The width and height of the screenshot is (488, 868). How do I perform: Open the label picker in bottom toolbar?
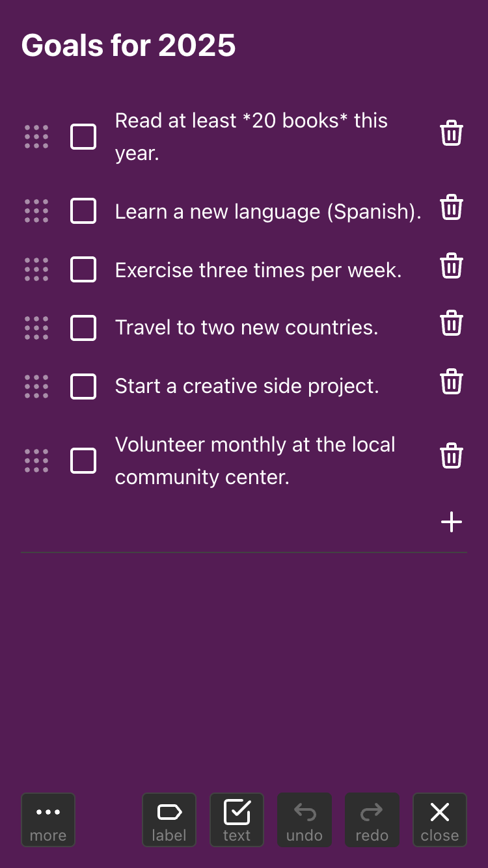click(169, 820)
